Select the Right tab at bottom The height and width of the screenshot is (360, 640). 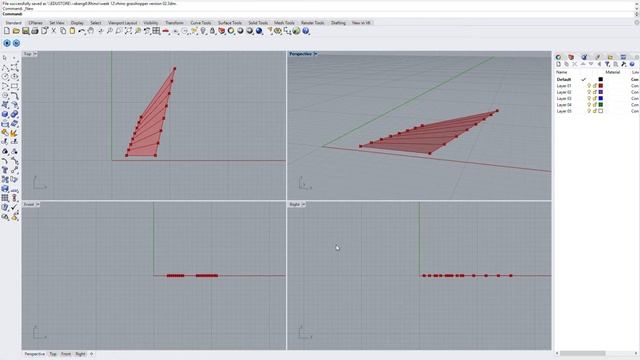[80, 354]
